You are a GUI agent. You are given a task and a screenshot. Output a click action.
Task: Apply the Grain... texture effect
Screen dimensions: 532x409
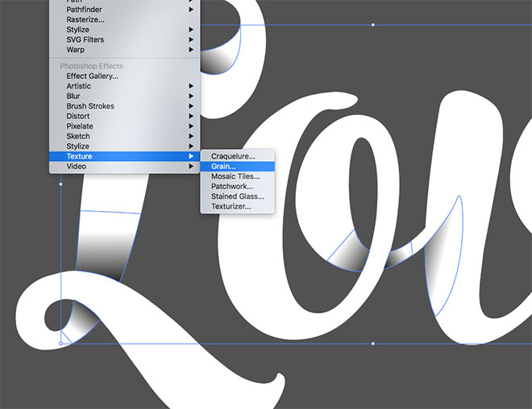coord(223,166)
